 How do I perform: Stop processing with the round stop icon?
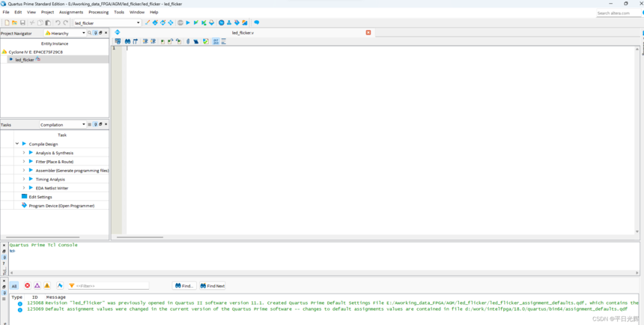[180, 22]
